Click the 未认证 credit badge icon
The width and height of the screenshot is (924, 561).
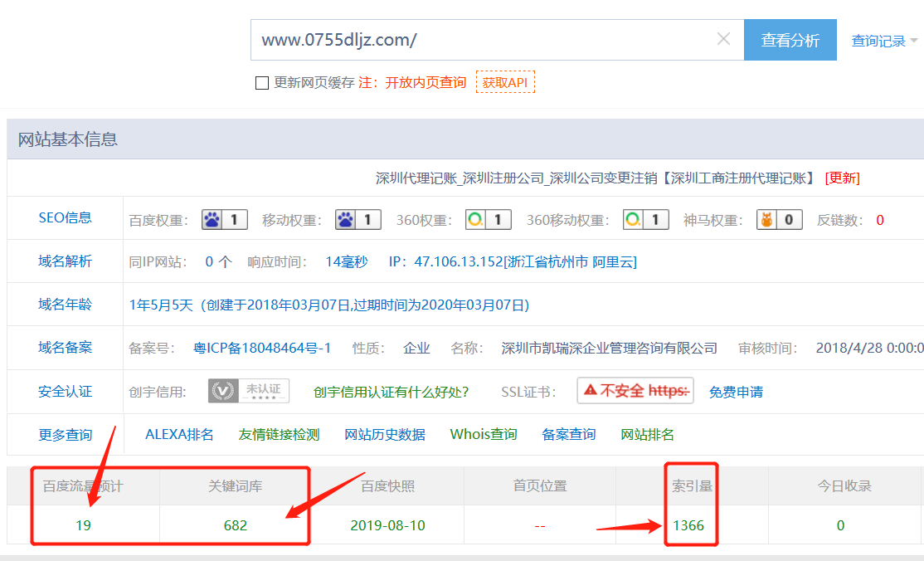(249, 391)
